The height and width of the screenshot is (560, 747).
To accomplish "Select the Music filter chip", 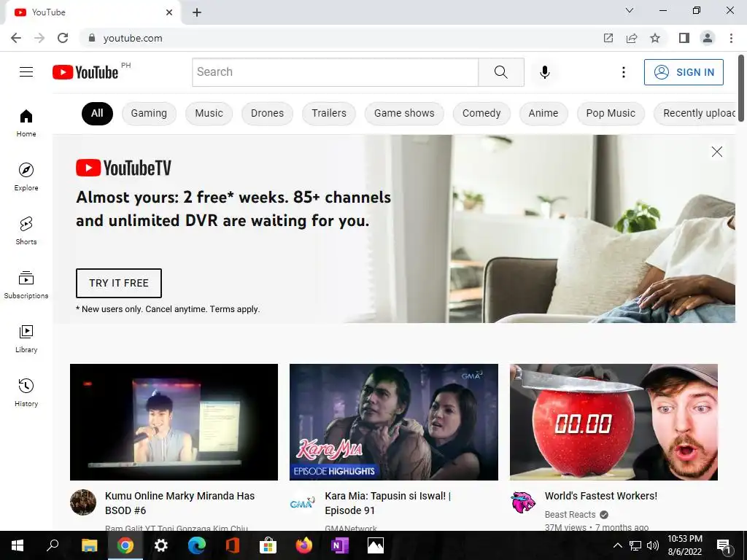I will tap(209, 113).
